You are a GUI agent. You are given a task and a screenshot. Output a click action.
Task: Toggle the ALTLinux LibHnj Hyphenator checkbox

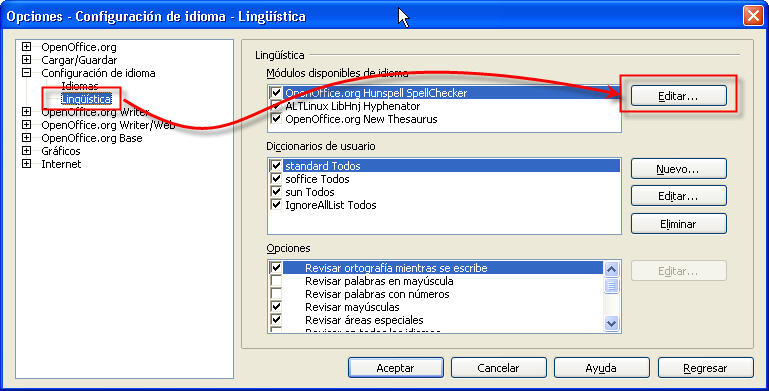(276, 105)
